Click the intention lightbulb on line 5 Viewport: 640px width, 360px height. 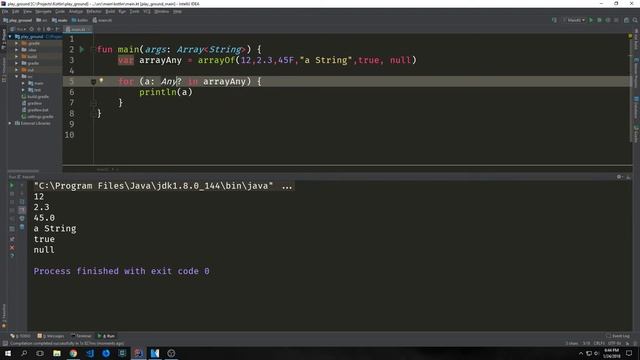101,80
